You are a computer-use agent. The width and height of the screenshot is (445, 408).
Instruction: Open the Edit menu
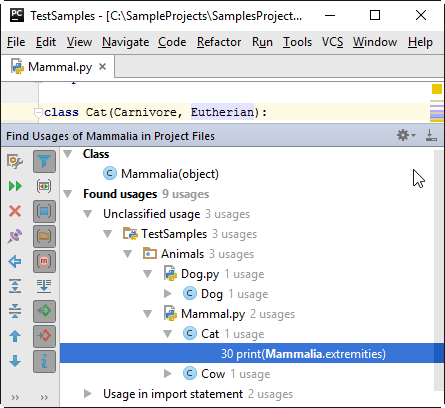click(x=46, y=42)
